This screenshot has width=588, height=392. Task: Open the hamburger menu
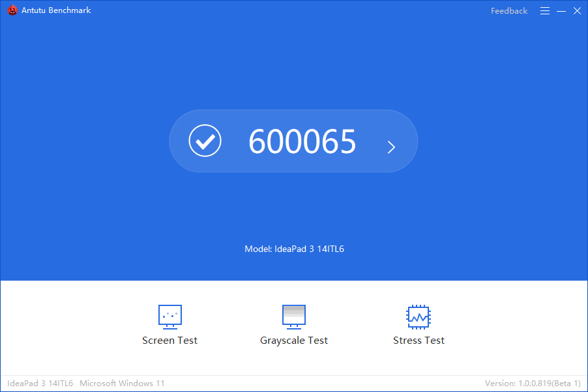coord(545,11)
